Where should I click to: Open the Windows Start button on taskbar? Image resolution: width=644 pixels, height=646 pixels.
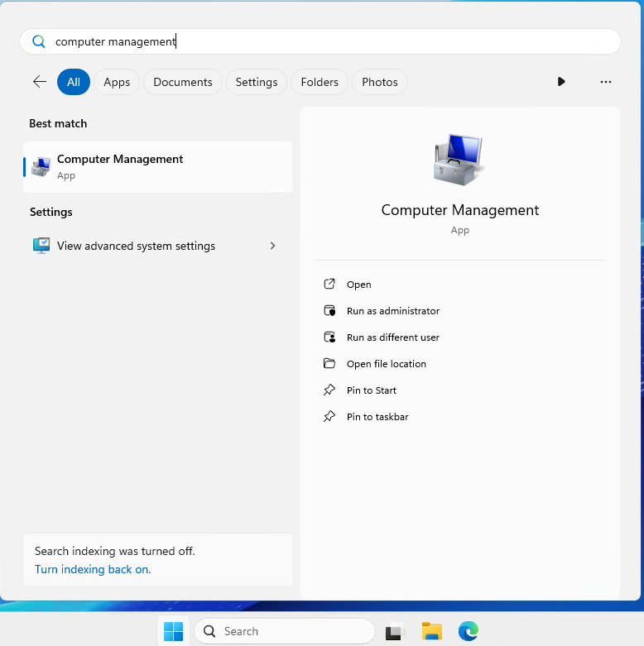[x=173, y=631]
